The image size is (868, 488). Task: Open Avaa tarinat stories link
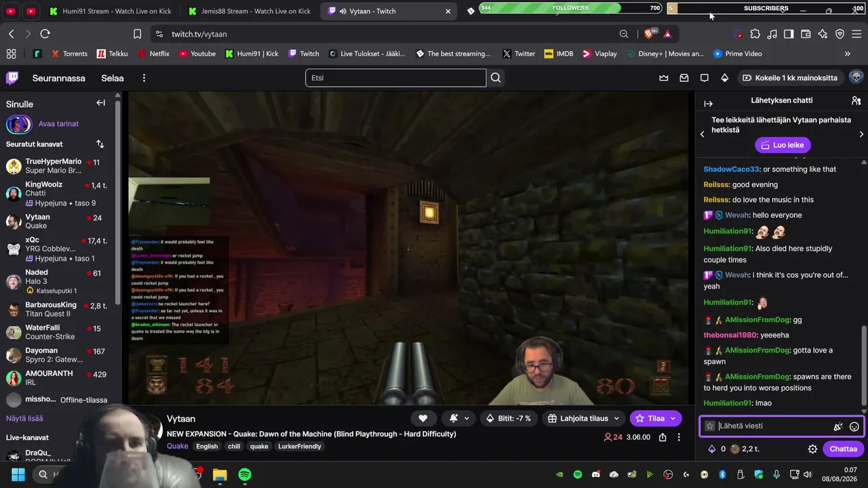(58, 124)
